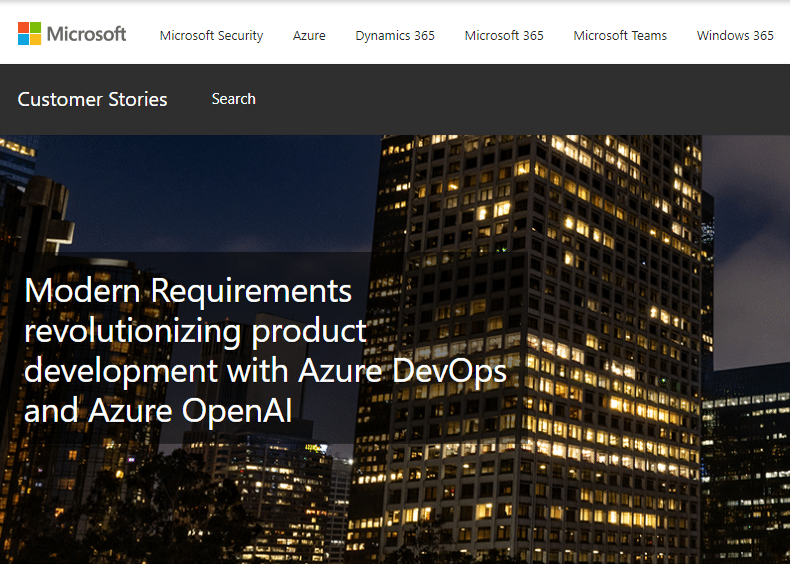Click the Microsoft logo
Screen dimensions: 790x564
click(72, 34)
